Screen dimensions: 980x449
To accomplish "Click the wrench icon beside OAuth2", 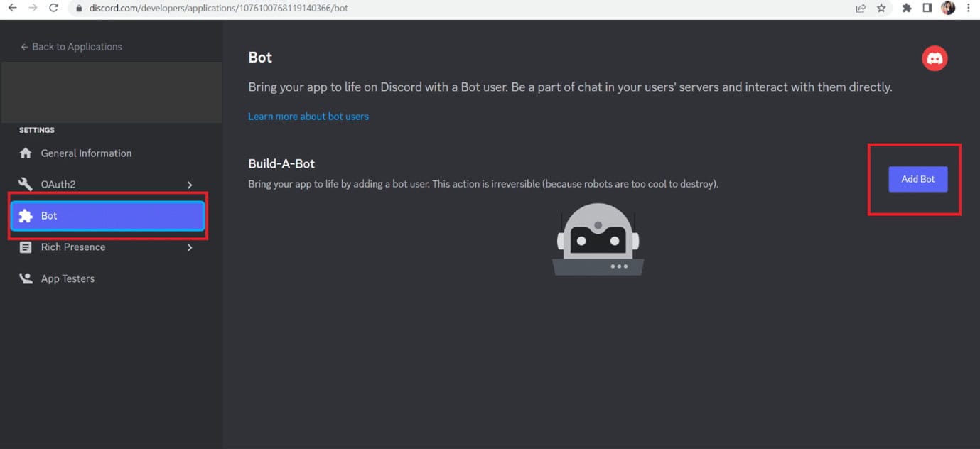I will click(x=26, y=184).
